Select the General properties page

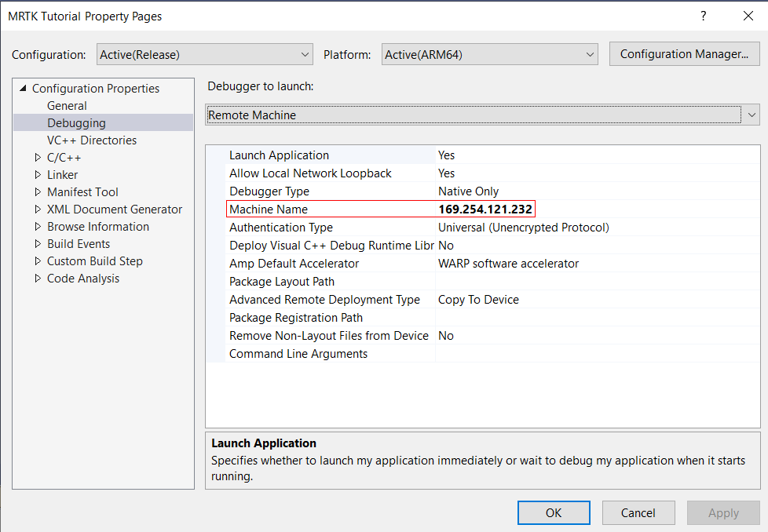tap(66, 105)
